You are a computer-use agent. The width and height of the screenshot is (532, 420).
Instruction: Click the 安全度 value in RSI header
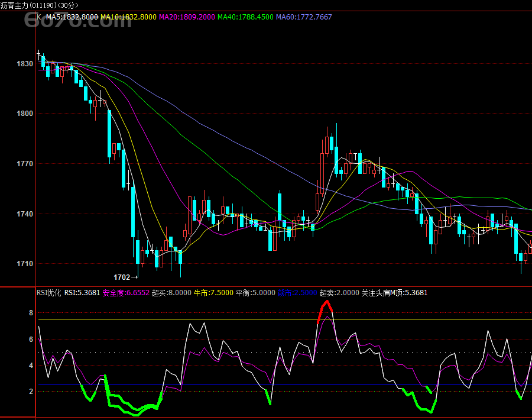[125, 293]
